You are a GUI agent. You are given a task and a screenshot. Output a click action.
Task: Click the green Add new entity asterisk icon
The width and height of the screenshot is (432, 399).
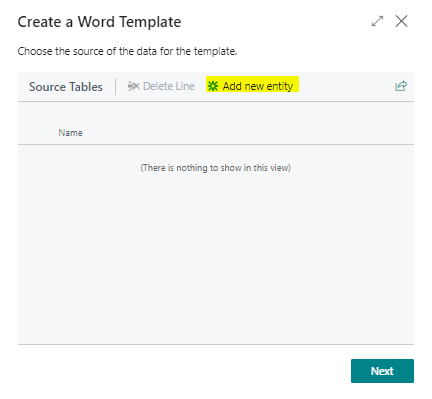coord(213,86)
